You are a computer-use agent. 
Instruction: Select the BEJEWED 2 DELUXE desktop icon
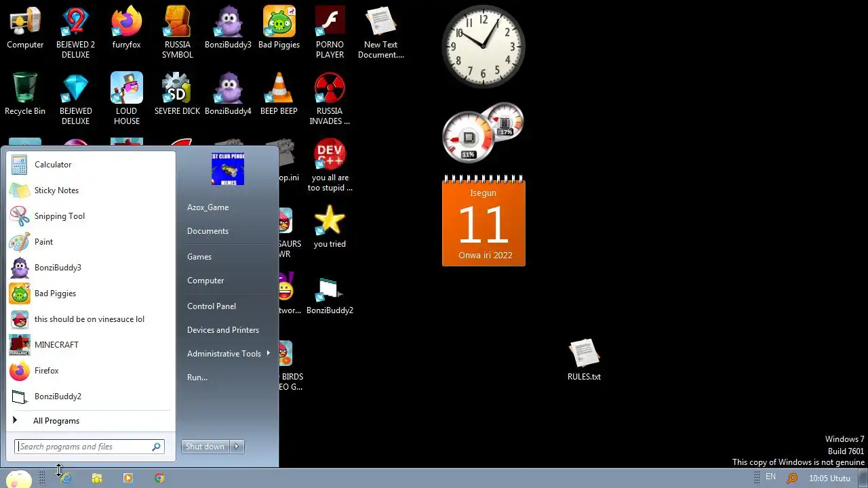click(x=75, y=33)
